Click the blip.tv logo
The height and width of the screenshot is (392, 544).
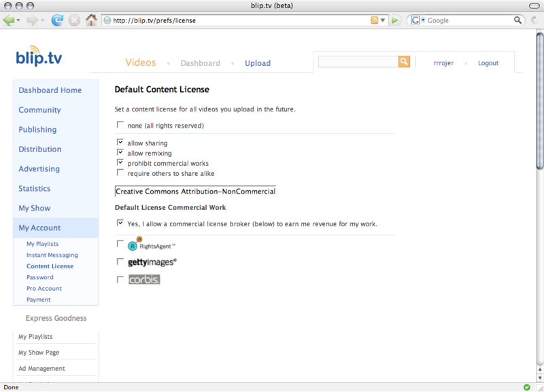[39, 56]
